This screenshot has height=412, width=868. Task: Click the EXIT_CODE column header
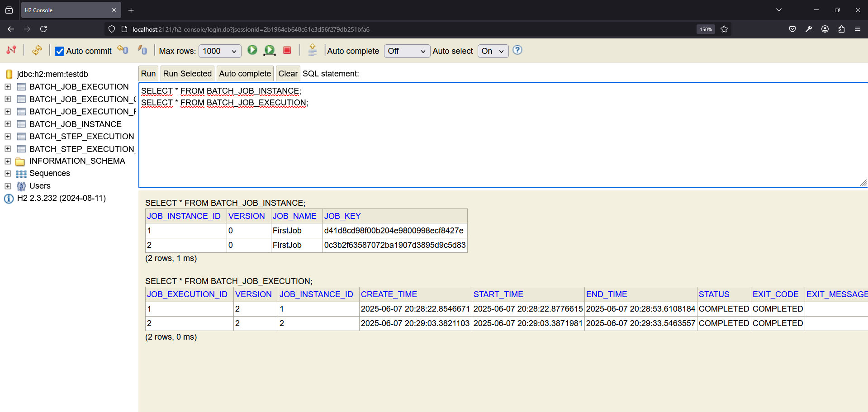click(776, 294)
